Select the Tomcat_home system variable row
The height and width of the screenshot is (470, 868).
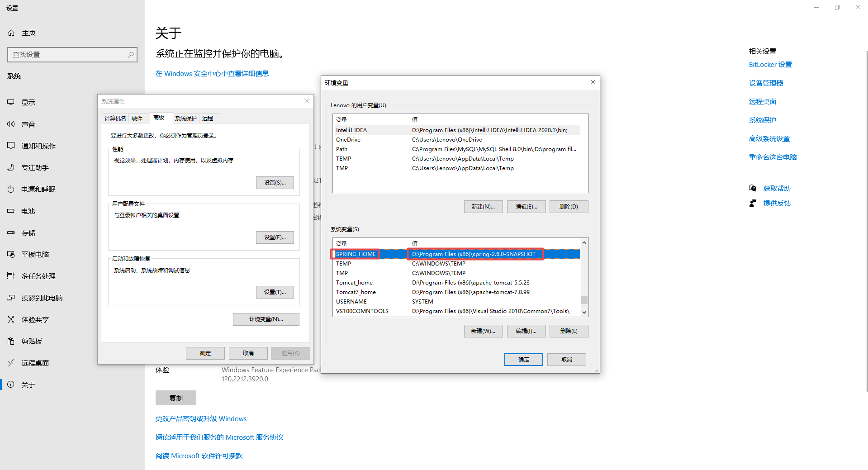(x=456, y=283)
